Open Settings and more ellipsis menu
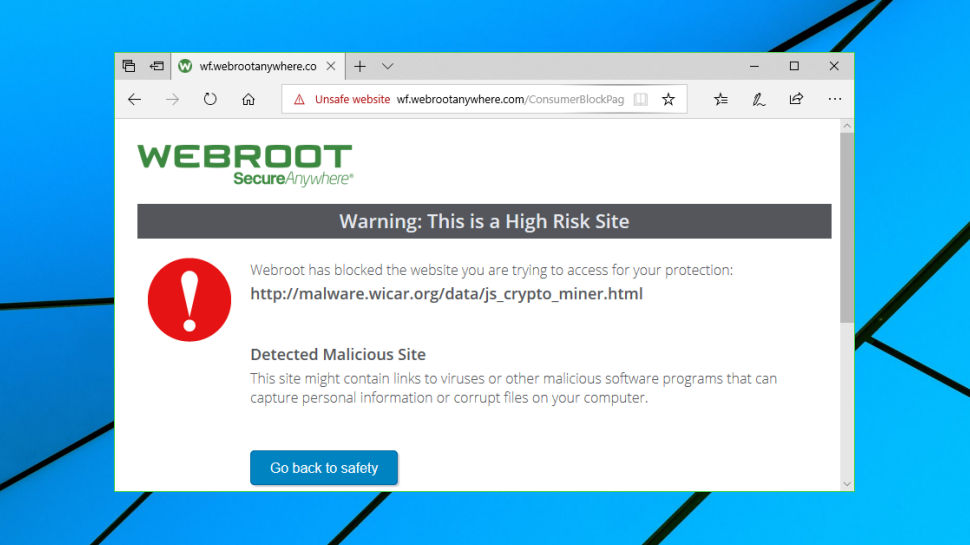 pos(835,99)
